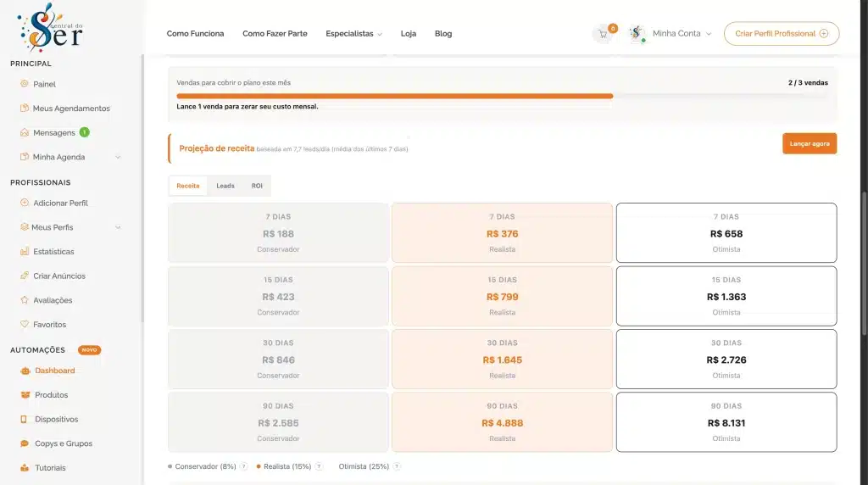Select the 90 dias Realista R$ 4.888 card

[x=502, y=422]
